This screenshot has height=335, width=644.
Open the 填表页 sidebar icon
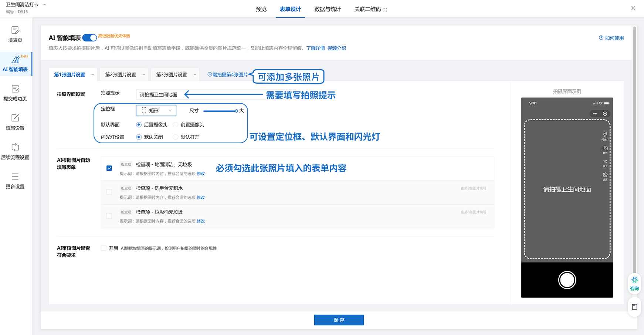coord(15,30)
